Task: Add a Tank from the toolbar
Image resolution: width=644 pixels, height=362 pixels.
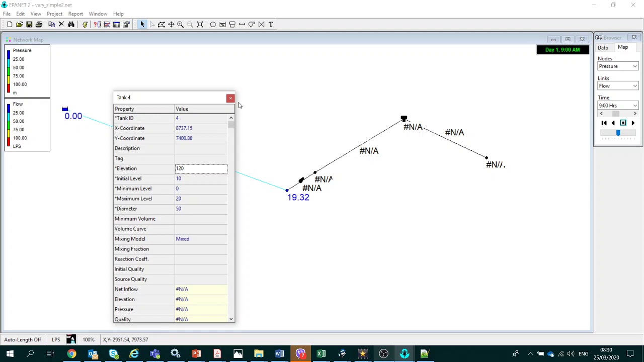Action: (232, 24)
